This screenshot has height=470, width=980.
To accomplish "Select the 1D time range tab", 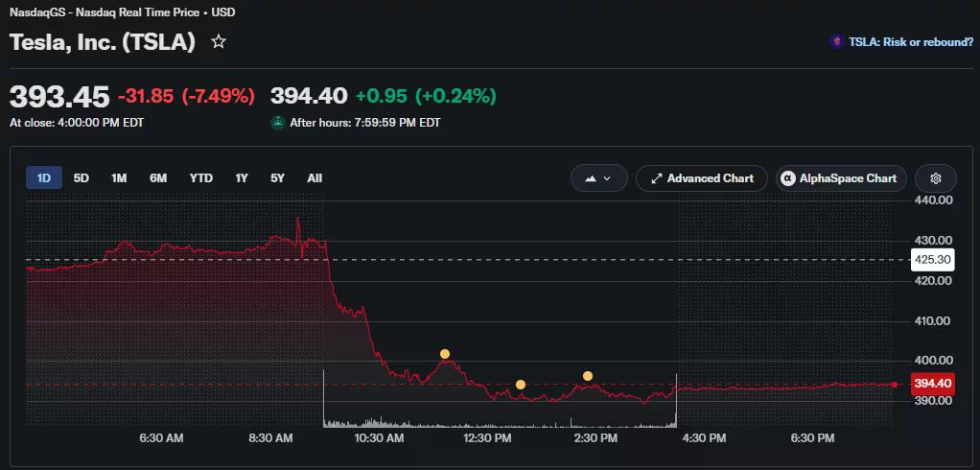I will coord(44,178).
